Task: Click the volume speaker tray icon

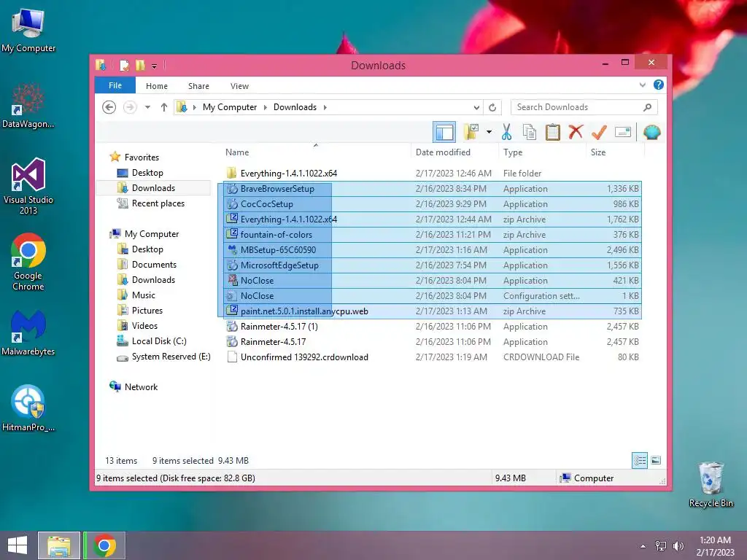Action: (678, 546)
